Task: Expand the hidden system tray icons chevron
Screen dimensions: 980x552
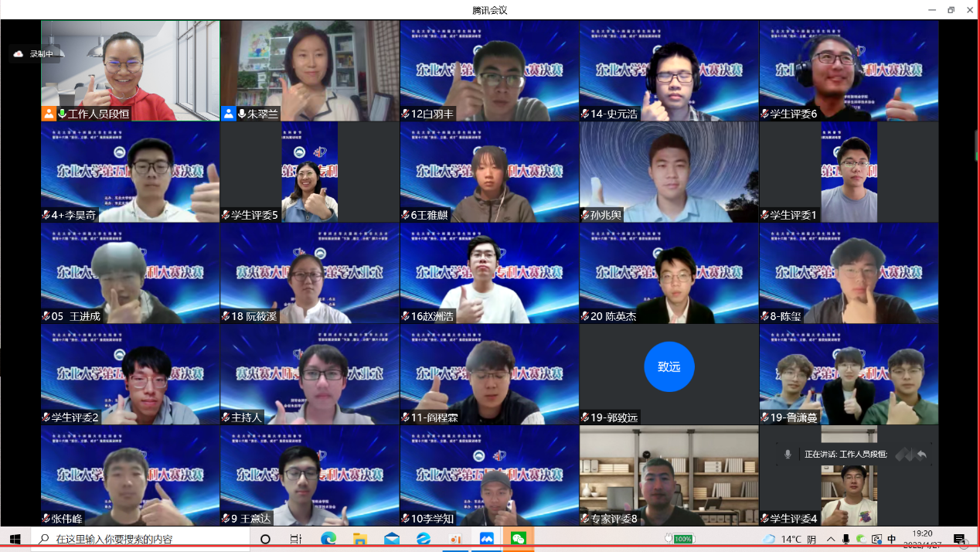Action: coord(831,539)
